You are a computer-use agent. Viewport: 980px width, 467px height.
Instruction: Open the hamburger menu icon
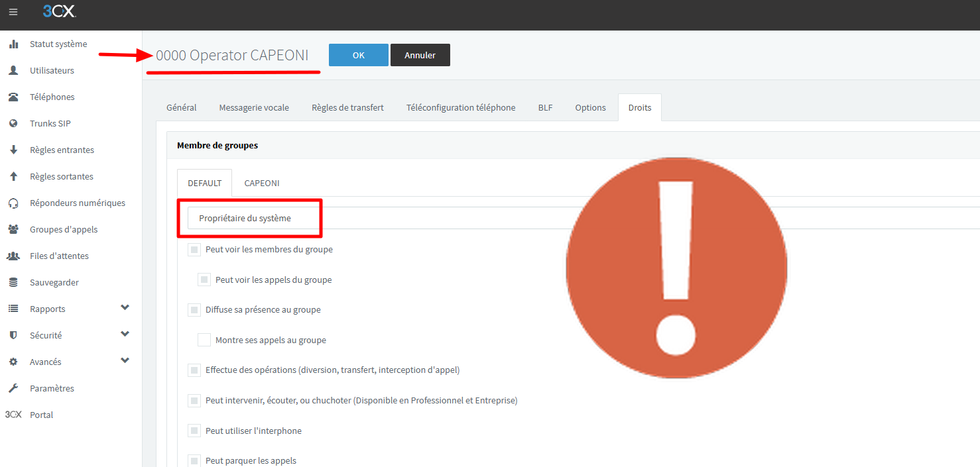[13, 12]
